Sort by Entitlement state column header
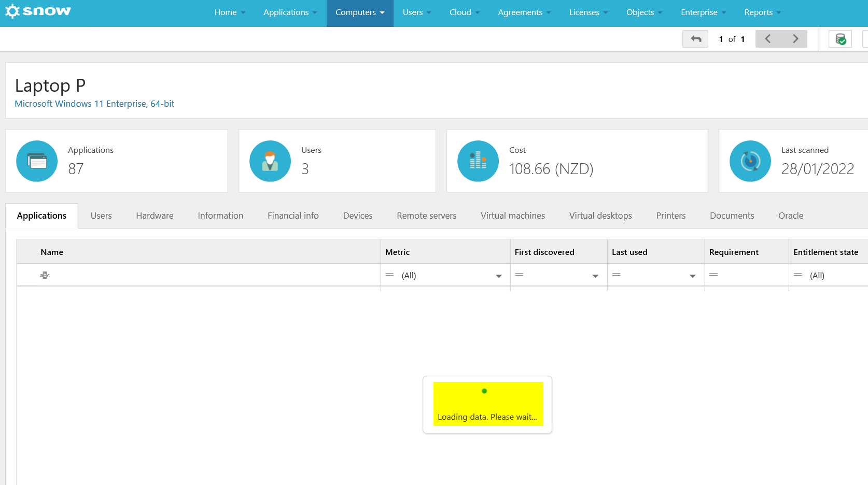 coord(829,252)
